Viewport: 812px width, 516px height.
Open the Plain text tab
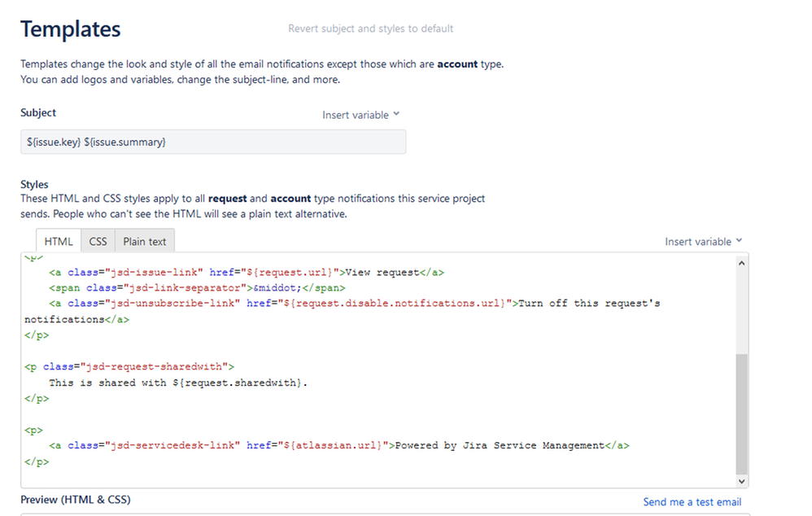point(145,242)
